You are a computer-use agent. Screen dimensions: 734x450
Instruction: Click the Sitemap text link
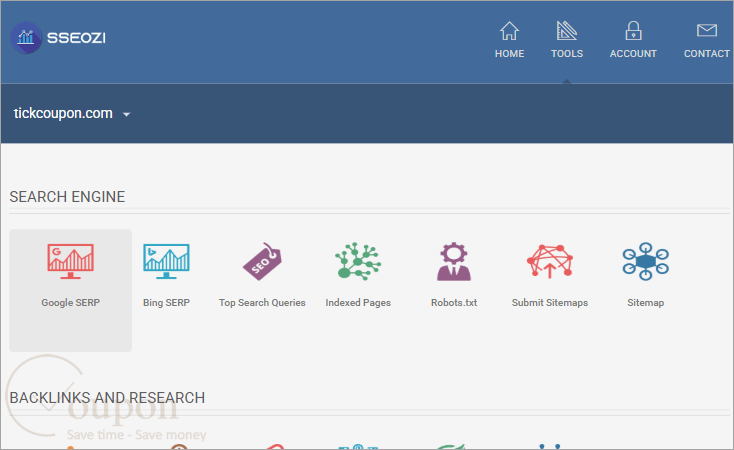click(x=646, y=302)
